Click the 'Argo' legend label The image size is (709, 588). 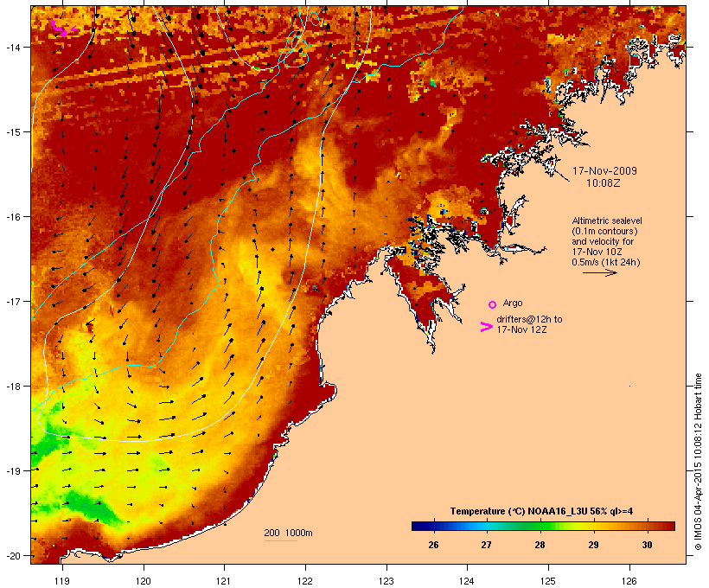(x=513, y=303)
